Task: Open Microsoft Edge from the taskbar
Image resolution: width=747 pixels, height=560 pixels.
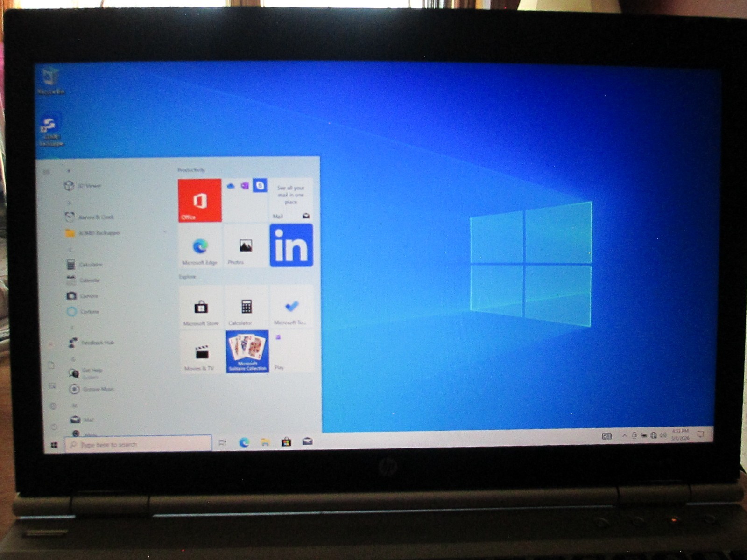Action: tap(244, 442)
